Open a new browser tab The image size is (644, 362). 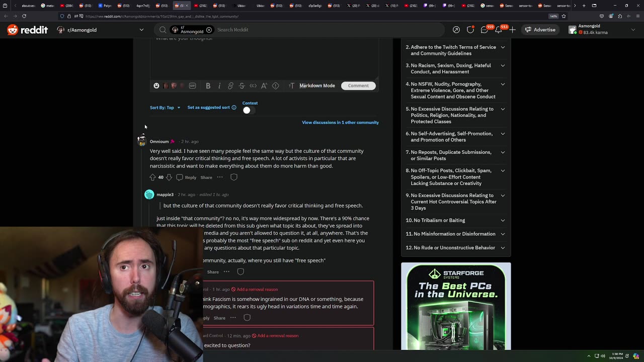click(x=584, y=6)
